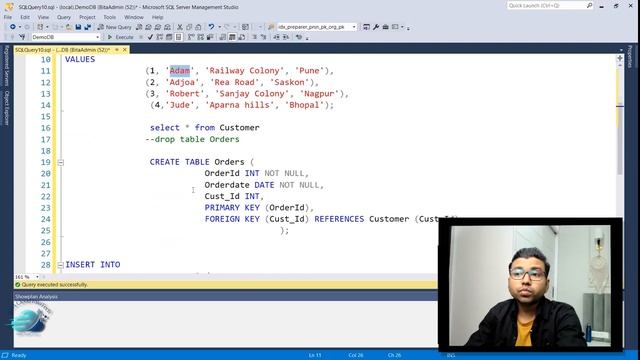
Task: Click the Comment out selected lines icon
Action: pyautogui.click(x=255, y=37)
